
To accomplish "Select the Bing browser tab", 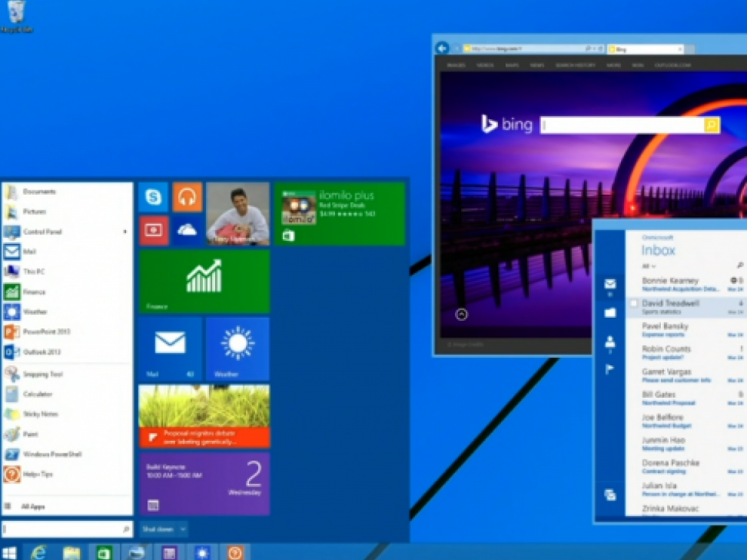I will pyautogui.click(x=646, y=49).
